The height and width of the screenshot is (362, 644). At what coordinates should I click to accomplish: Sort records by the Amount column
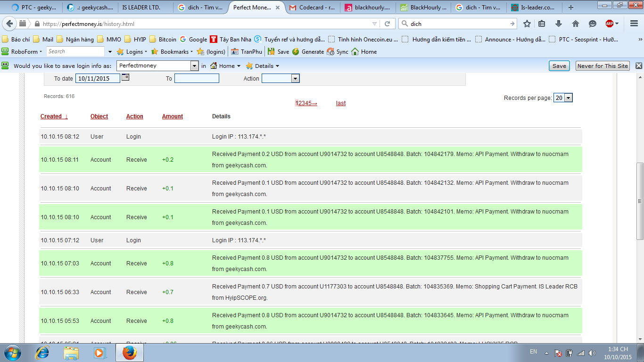click(x=173, y=116)
